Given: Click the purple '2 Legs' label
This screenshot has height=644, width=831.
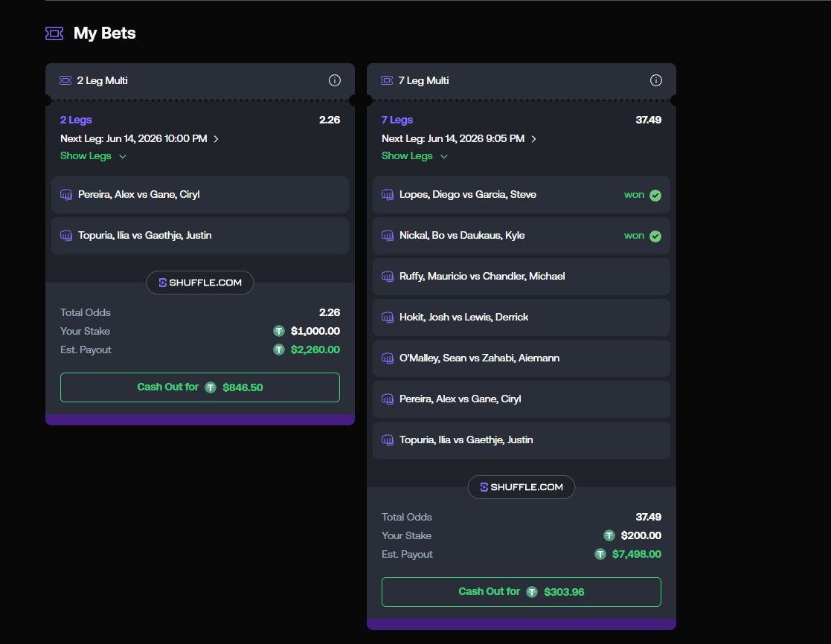Looking at the screenshot, I should pyautogui.click(x=76, y=120).
